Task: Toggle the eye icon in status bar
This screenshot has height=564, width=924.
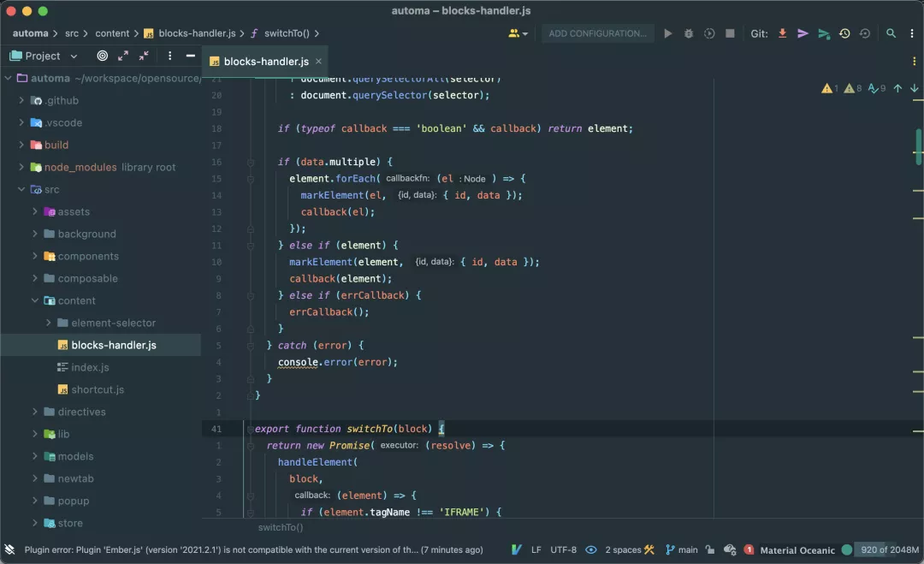Action: 590,549
